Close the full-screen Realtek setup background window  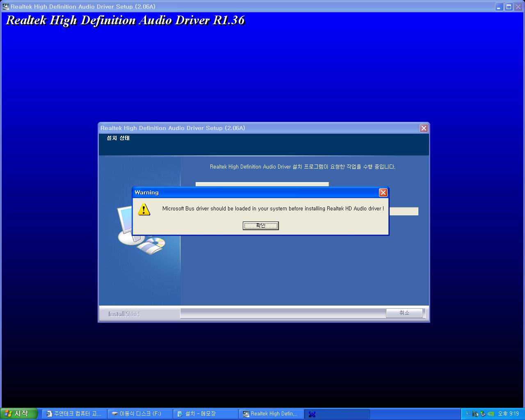coord(518,7)
